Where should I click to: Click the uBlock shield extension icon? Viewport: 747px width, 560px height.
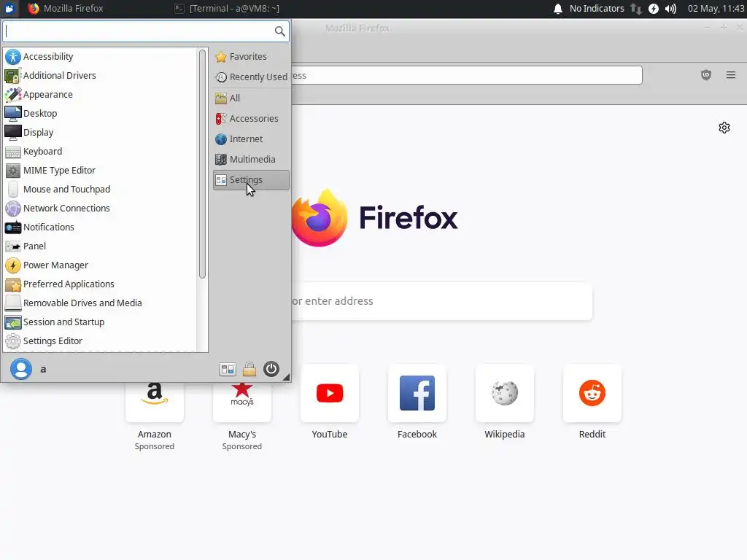[706, 75]
